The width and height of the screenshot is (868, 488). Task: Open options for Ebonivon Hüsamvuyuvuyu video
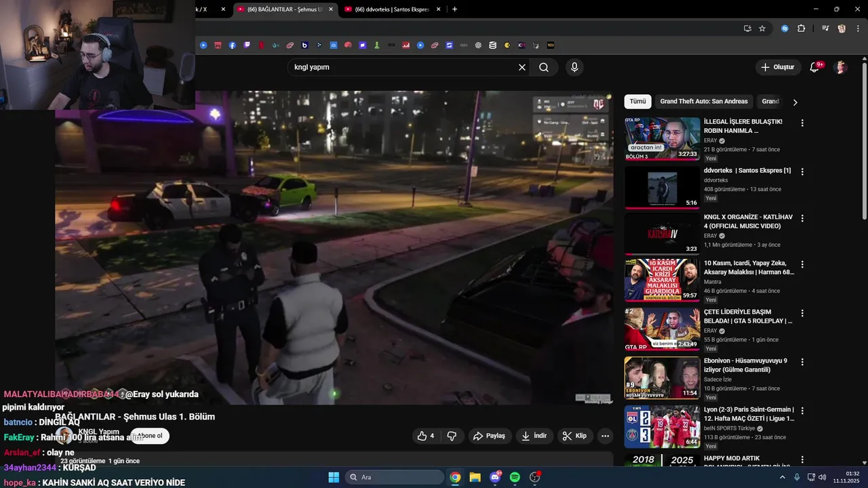coord(802,362)
